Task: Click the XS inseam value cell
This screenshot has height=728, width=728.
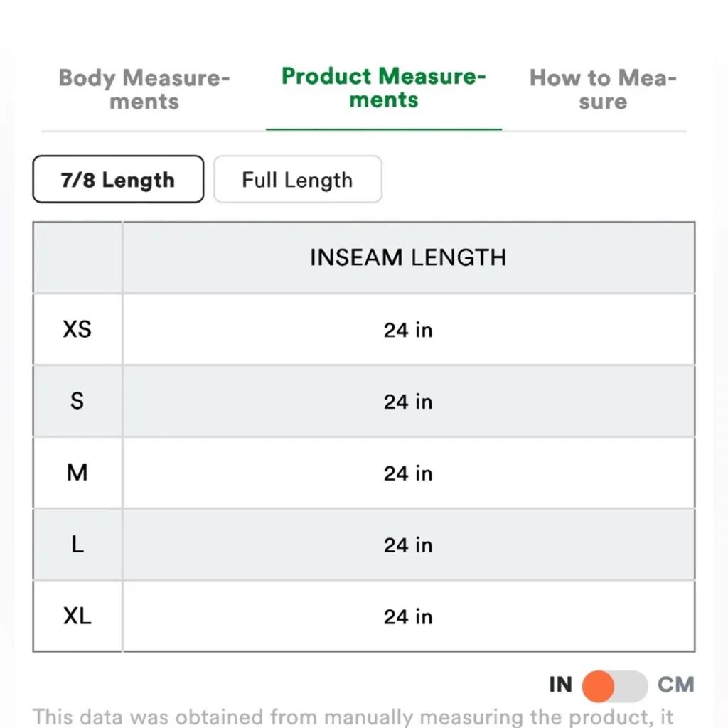Action: coord(408,330)
